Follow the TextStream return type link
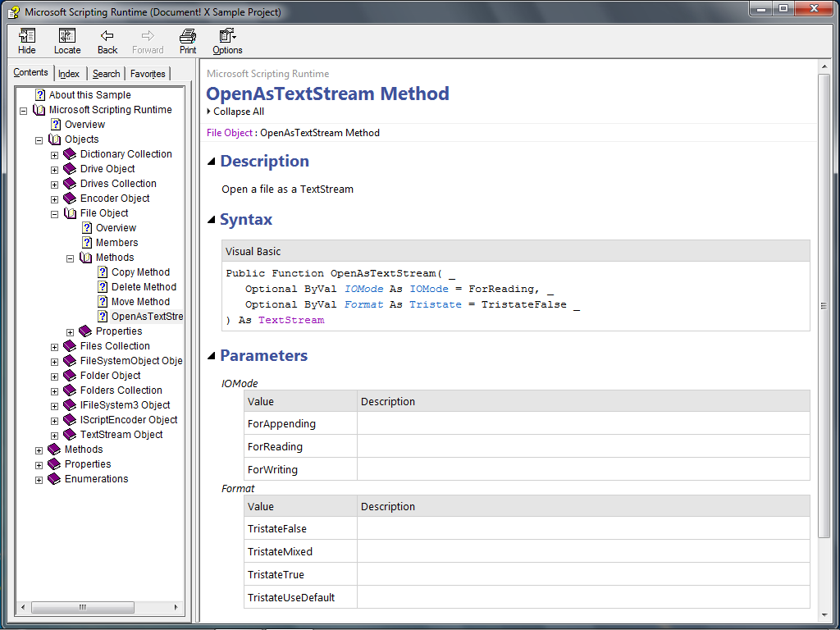 click(x=291, y=320)
